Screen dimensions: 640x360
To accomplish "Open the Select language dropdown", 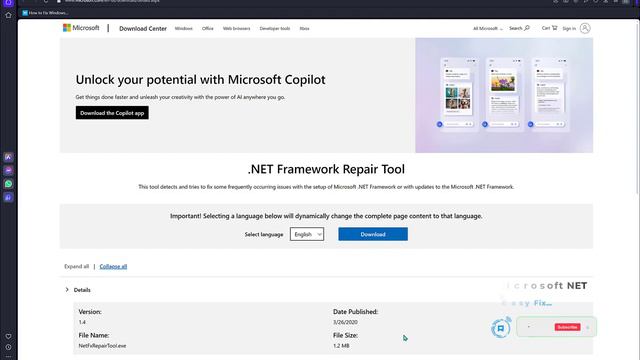I will pos(307,234).
